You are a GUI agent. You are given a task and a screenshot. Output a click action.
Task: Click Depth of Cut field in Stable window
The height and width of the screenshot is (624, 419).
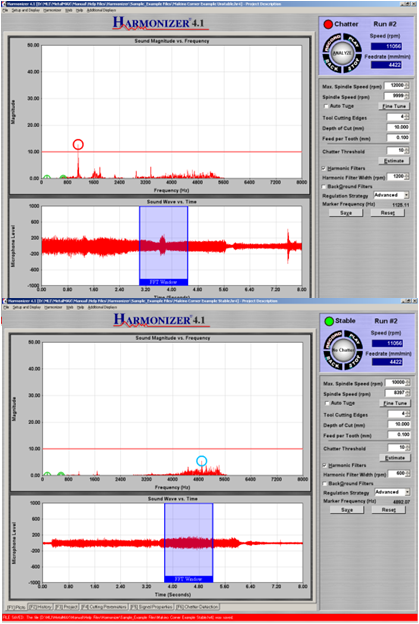399,424
